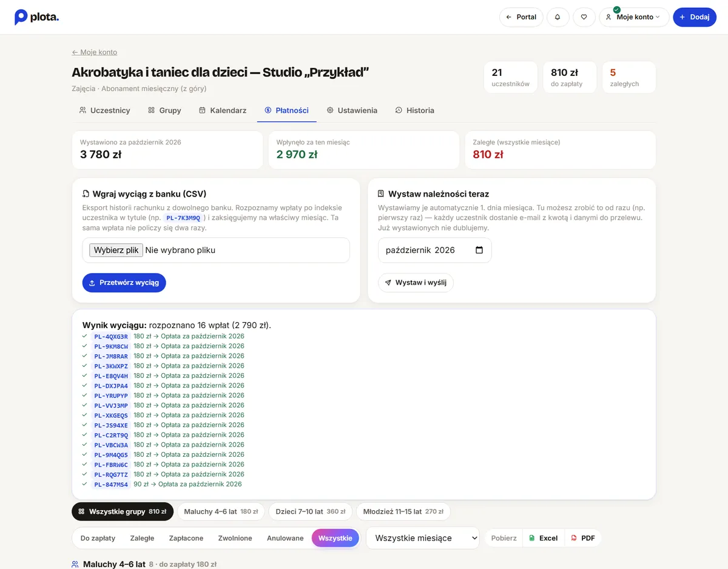728x569 pixels.
Task: Show Anulowane payments filter
Action: point(285,538)
